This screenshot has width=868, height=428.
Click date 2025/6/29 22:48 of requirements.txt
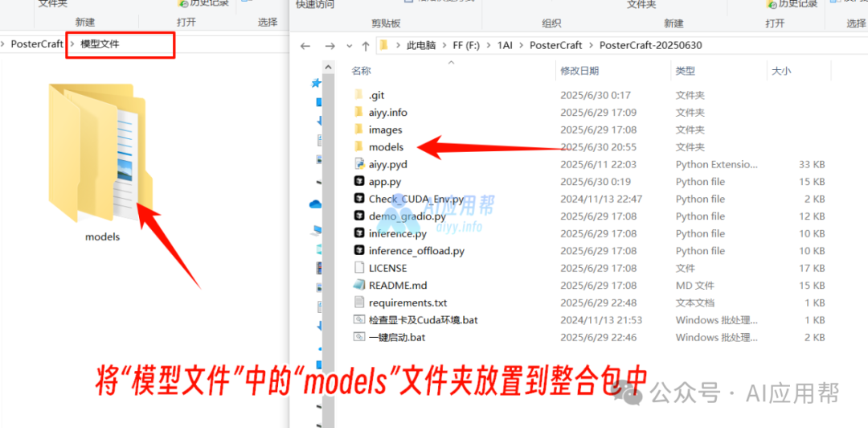[x=600, y=302]
